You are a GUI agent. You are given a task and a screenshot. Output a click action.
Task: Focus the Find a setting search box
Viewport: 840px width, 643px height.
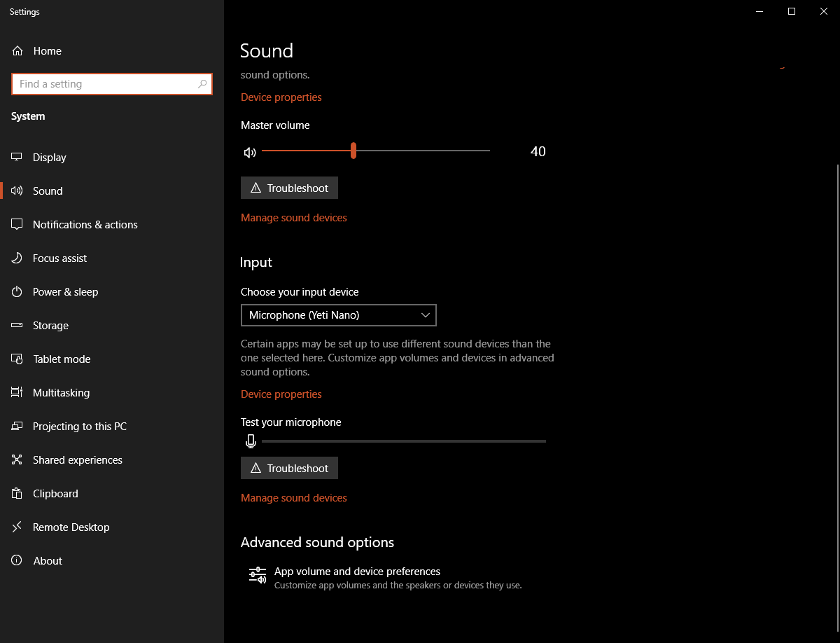[112, 84]
